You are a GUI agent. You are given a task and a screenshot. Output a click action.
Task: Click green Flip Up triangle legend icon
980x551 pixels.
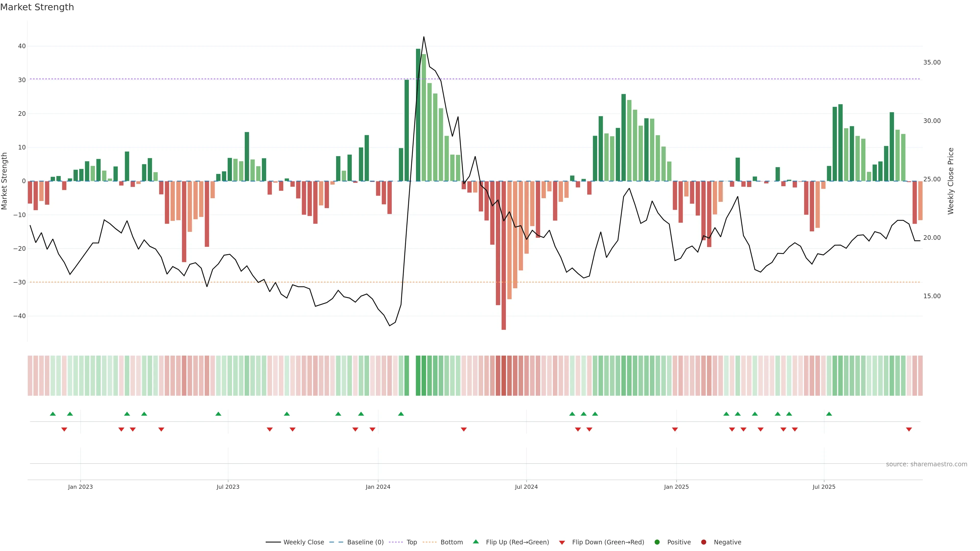pos(475,542)
